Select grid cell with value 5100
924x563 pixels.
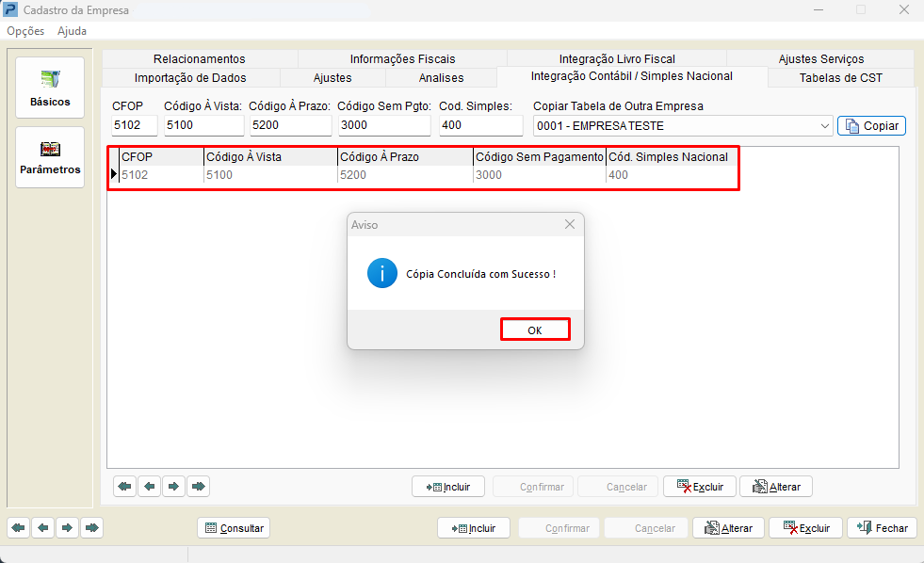click(270, 174)
